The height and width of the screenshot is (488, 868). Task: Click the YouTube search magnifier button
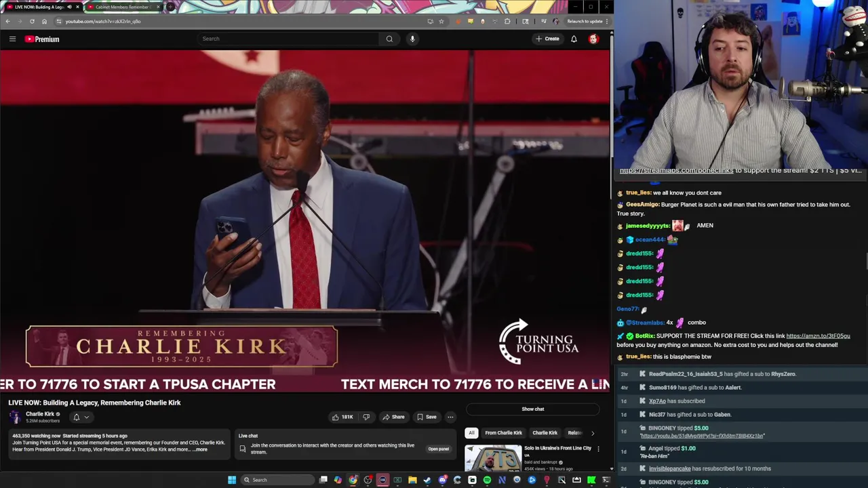(x=389, y=39)
